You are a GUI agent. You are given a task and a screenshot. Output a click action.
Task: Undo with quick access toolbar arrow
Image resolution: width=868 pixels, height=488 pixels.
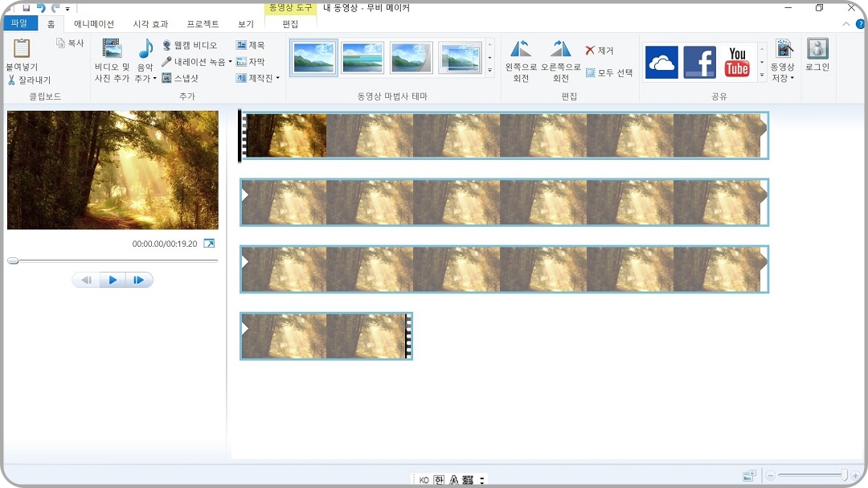(41, 8)
